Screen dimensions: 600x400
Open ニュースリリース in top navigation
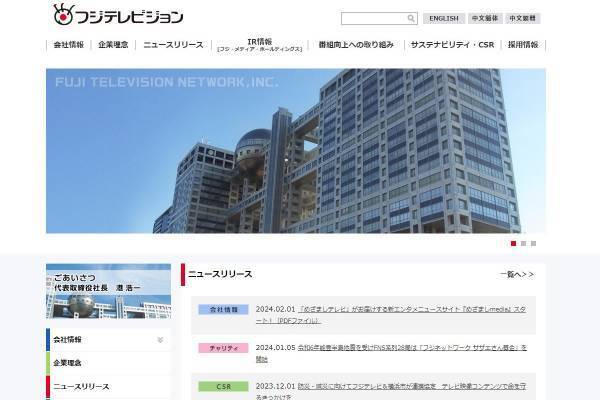[x=173, y=45]
